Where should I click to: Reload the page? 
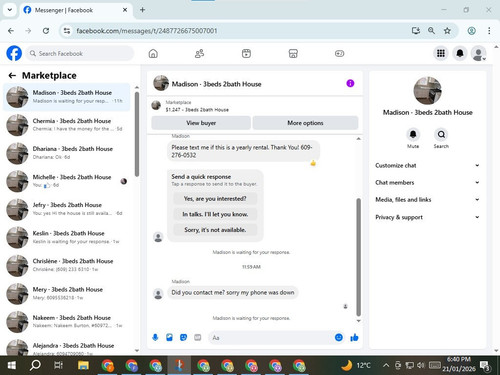click(46, 31)
